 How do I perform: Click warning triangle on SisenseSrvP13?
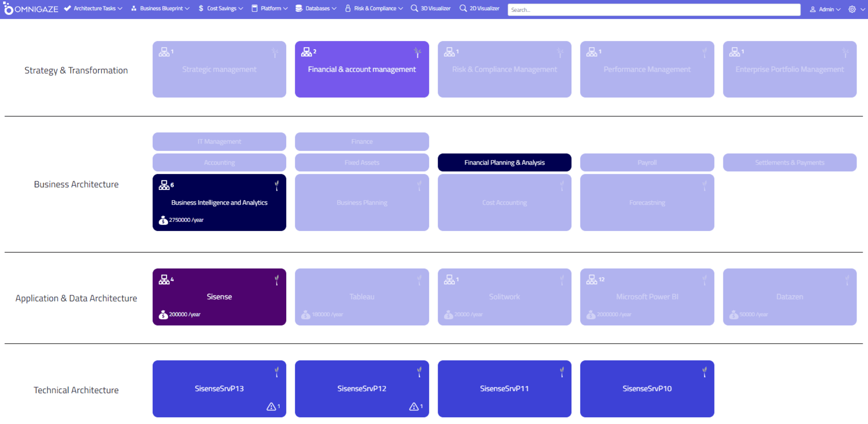271,406
